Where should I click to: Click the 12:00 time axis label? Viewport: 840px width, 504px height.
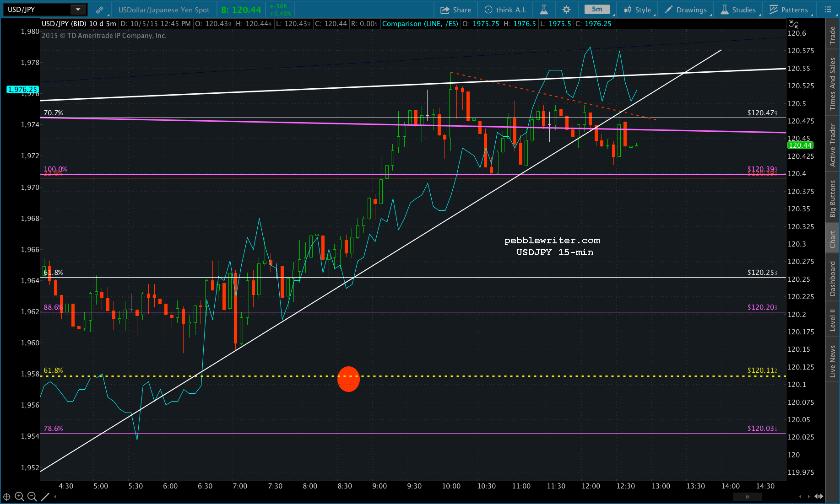(591, 486)
